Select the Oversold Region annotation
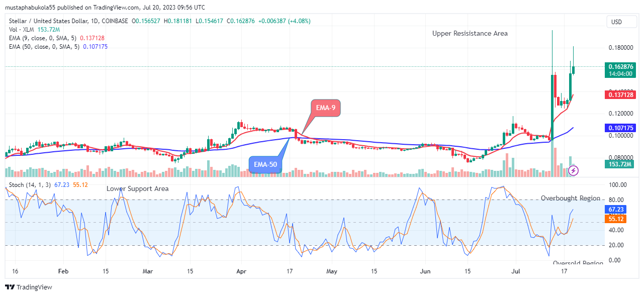 [x=578, y=263]
